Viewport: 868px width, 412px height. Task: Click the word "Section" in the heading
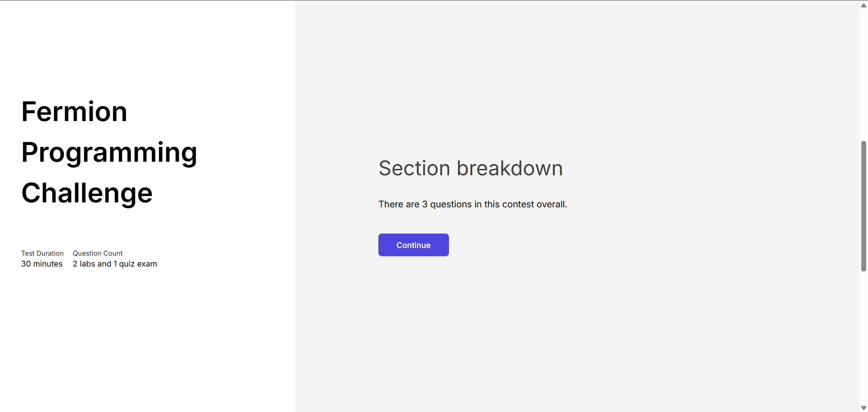click(x=414, y=169)
